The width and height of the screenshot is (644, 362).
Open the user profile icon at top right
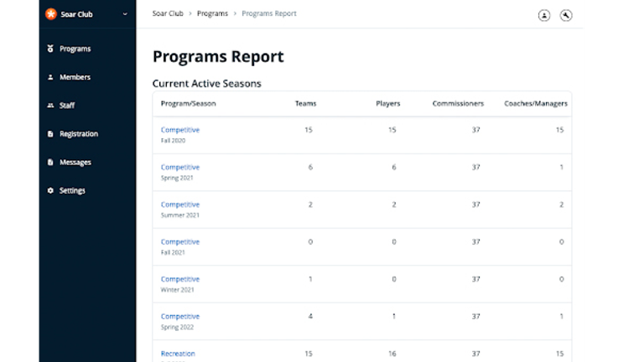click(544, 15)
